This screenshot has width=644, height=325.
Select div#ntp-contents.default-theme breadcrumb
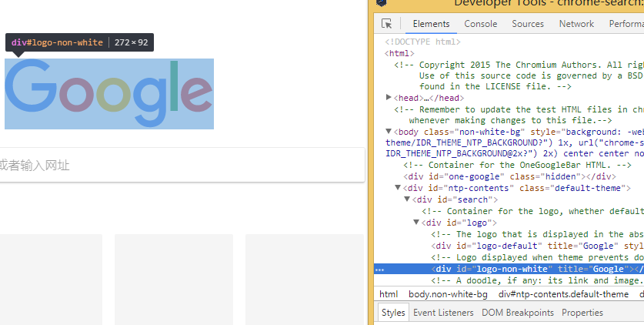tap(563, 294)
